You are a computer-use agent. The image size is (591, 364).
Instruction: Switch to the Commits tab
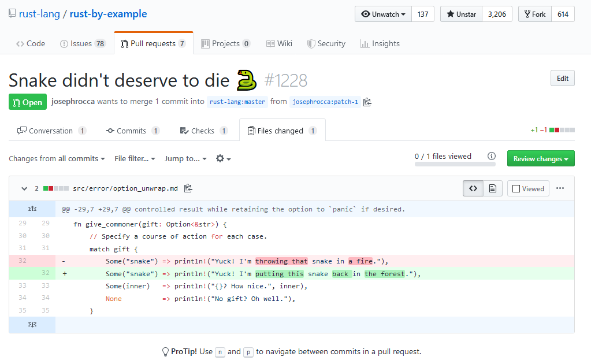[133, 131]
